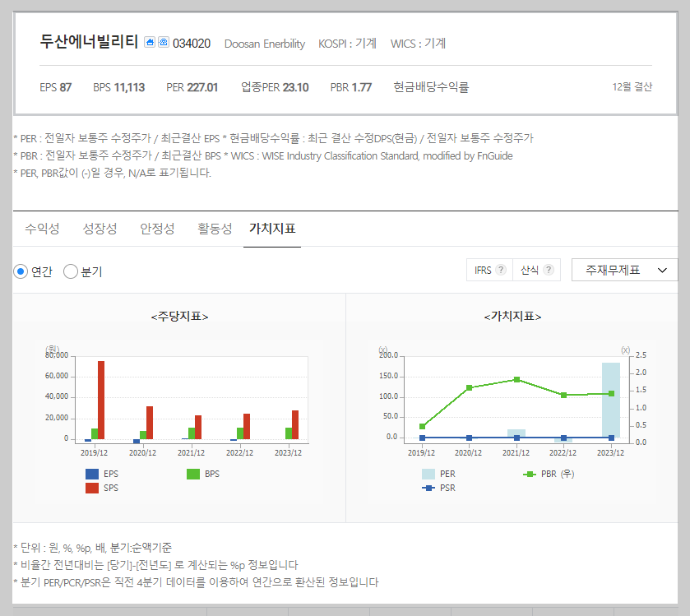The image size is (690, 616).
Task: Toggle the EPS blue legend swatch
Action: tap(92, 474)
